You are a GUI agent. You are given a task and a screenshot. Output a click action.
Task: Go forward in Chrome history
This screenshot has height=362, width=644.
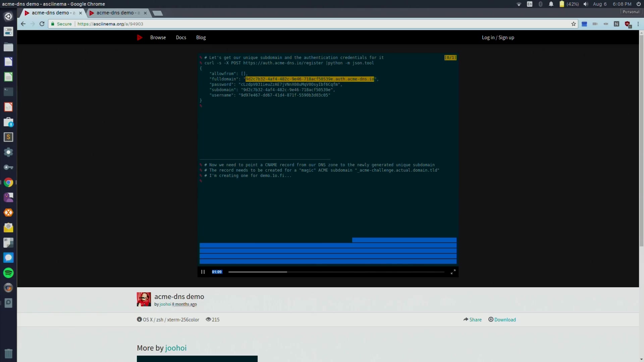coord(33,24)
